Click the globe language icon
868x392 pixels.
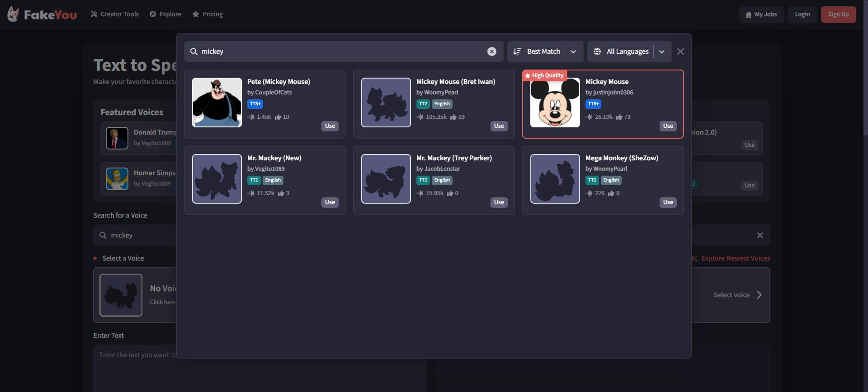click(x=597, y=51)
